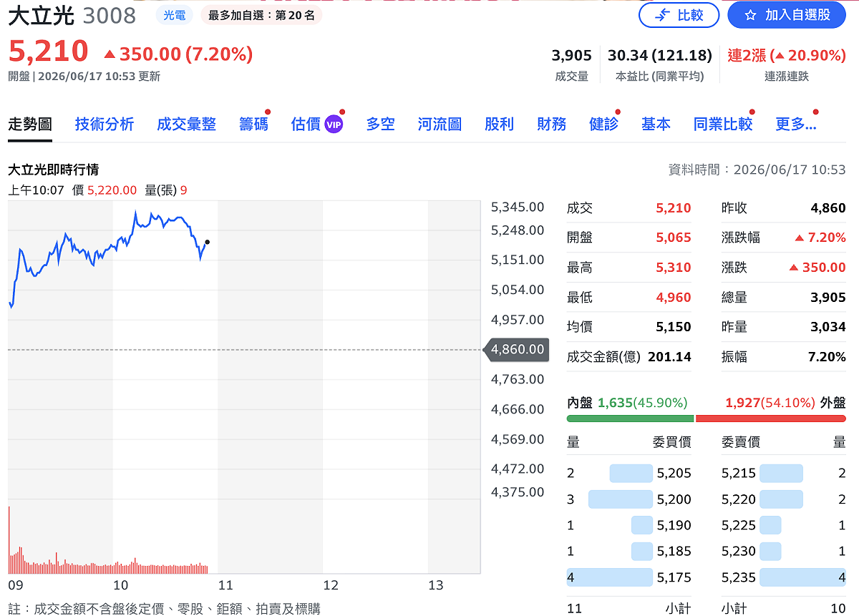859x616 pixels.
Task: Click the 最多加自選：第 20 名 badge
Action: (x=261, y=15)
